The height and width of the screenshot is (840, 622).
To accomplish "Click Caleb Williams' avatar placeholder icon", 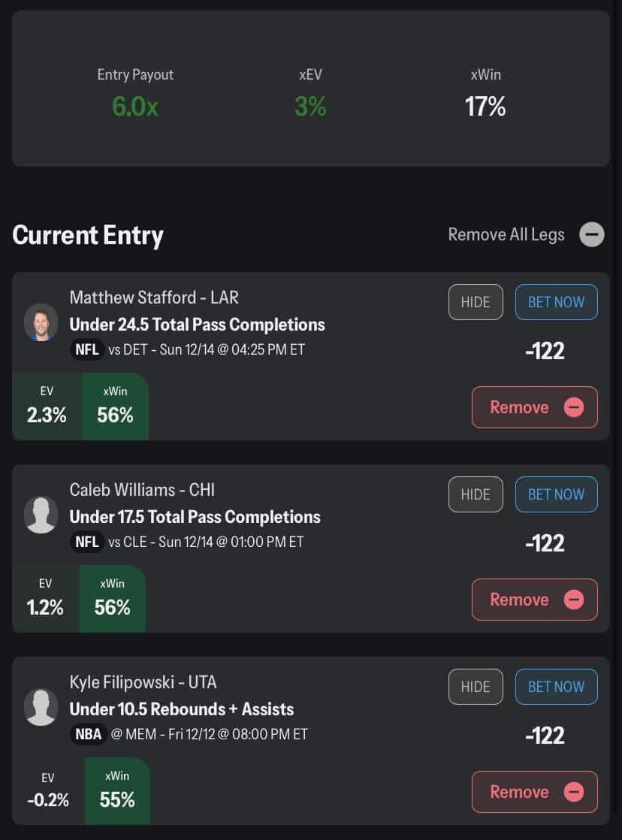I will click(x=41, y=515).
